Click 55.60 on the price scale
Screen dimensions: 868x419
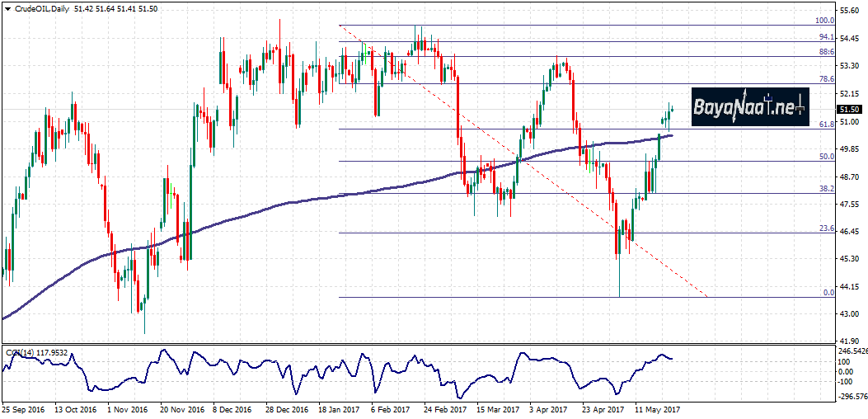[850, 11]
